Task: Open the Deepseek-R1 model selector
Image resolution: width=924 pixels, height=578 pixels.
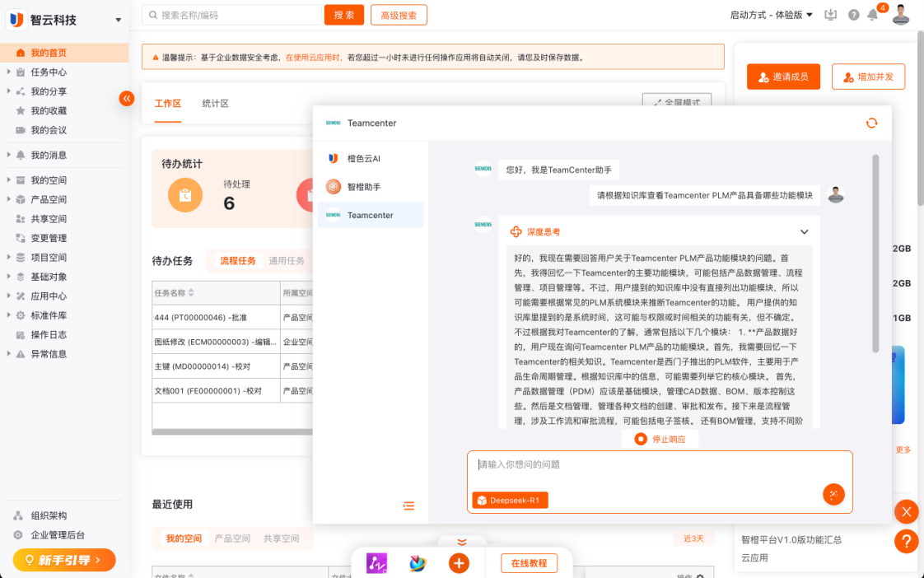Action: point(511,501)
